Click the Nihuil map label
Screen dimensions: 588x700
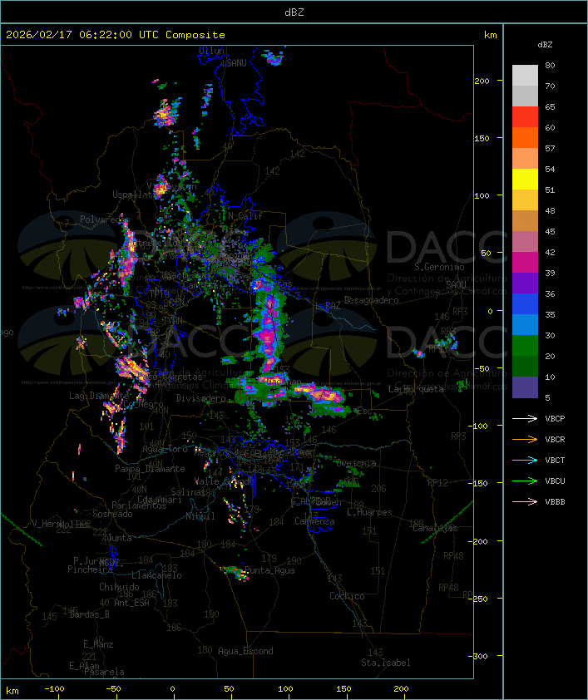(x=200, y=516)
